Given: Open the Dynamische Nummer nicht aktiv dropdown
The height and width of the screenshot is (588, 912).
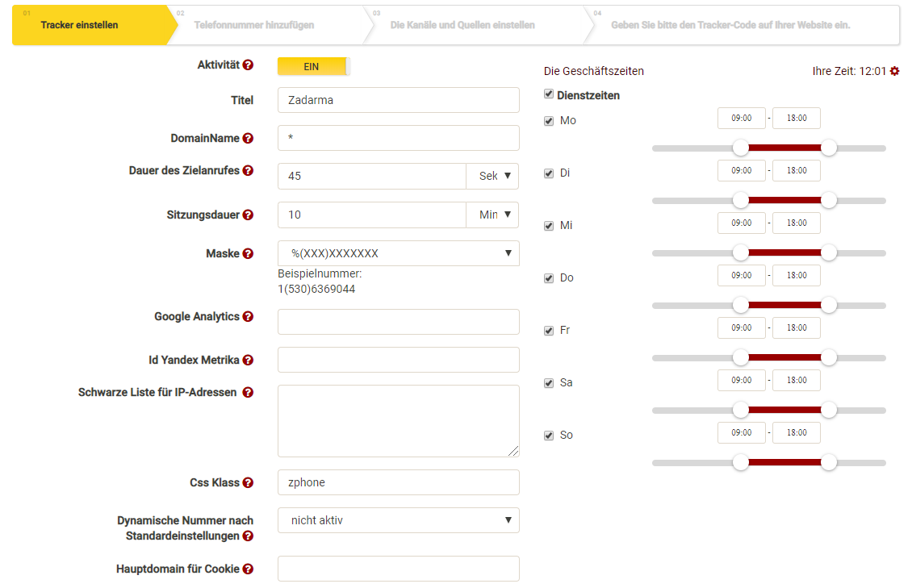Looking at the screenshot, I should 399,520.
